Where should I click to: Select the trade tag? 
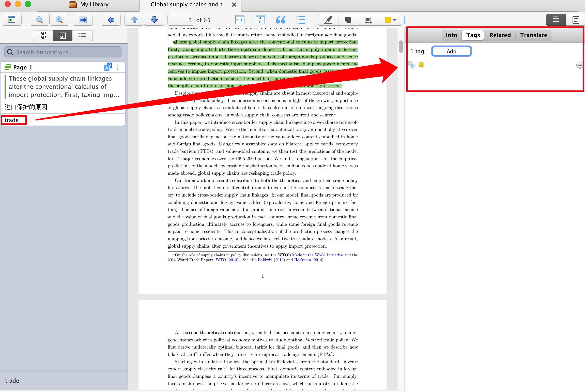pyautogui.click(x=13, y=120)
